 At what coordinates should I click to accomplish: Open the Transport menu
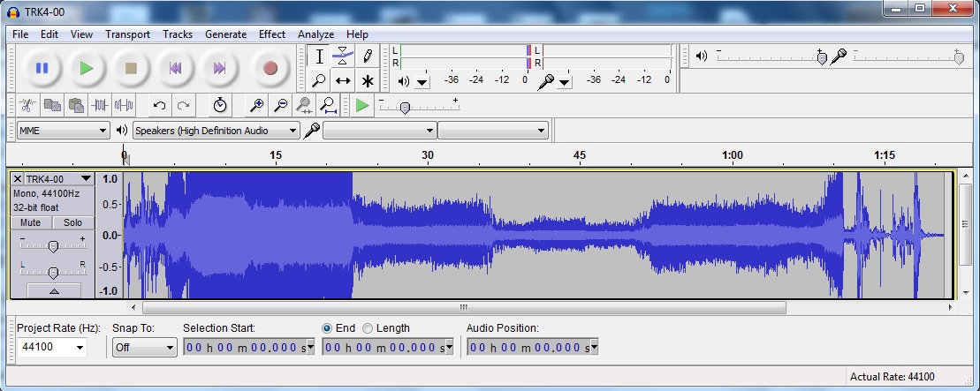127,34
